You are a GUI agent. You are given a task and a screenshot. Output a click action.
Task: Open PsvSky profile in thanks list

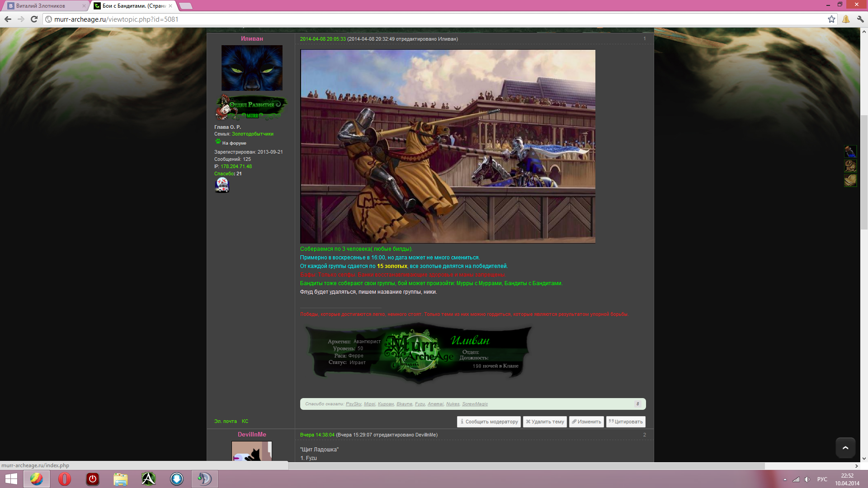coord(353,404)
